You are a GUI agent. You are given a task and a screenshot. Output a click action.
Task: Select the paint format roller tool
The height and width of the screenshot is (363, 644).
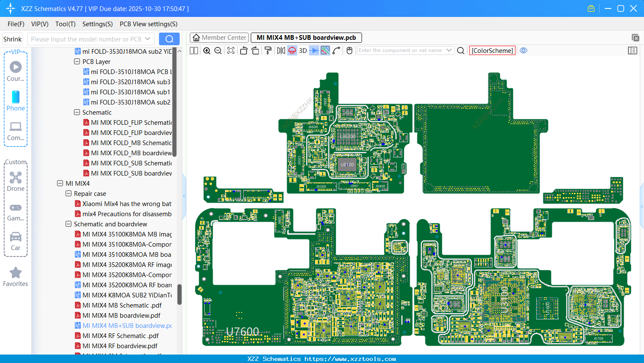click(268, 51)
